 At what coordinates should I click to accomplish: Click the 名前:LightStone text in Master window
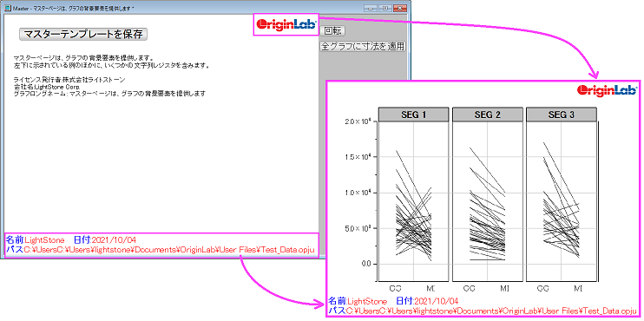35,239
